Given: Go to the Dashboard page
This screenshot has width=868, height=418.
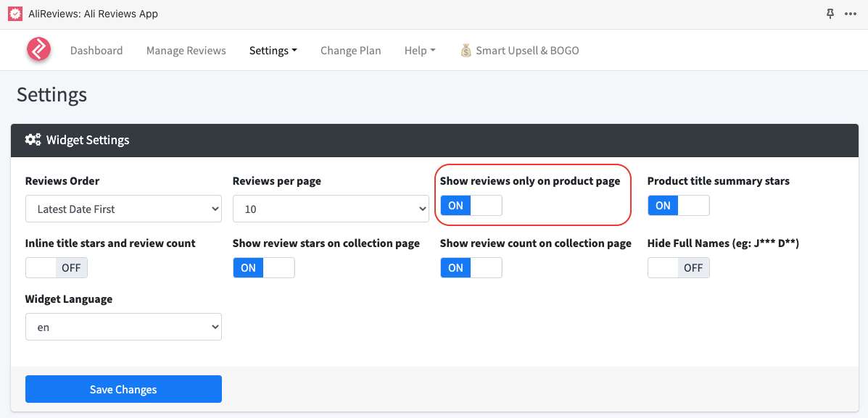Looking at the screenshot, I should (x=96, y=51).
